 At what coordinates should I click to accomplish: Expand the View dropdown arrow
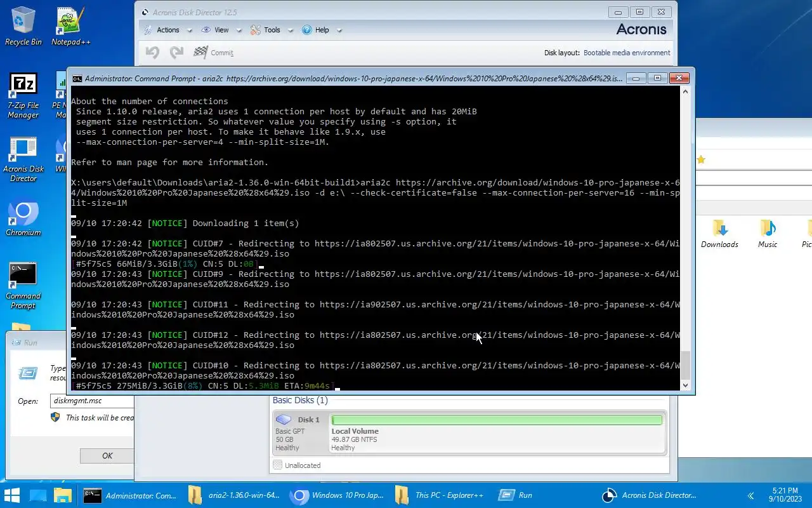[x=239, y=30]
